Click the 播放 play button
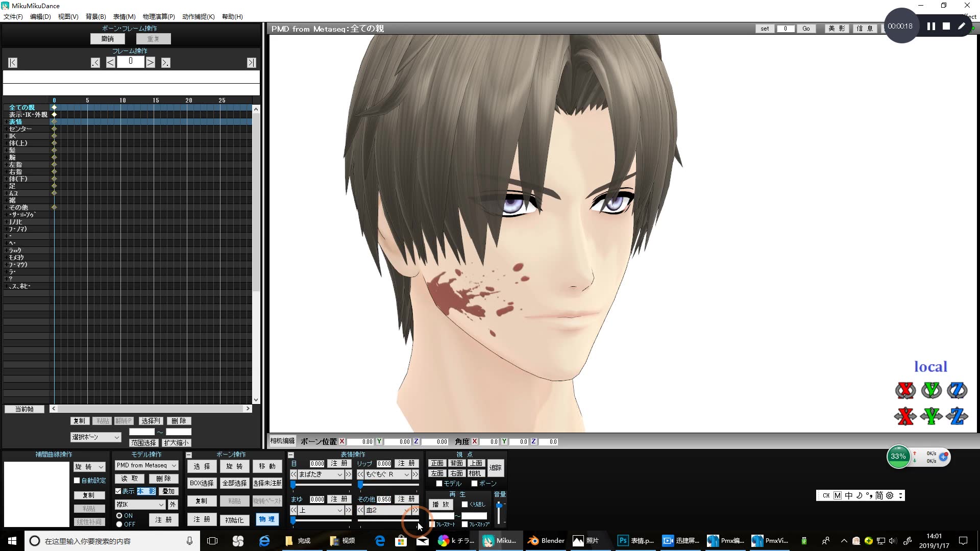980x551 pixels. 441,505
